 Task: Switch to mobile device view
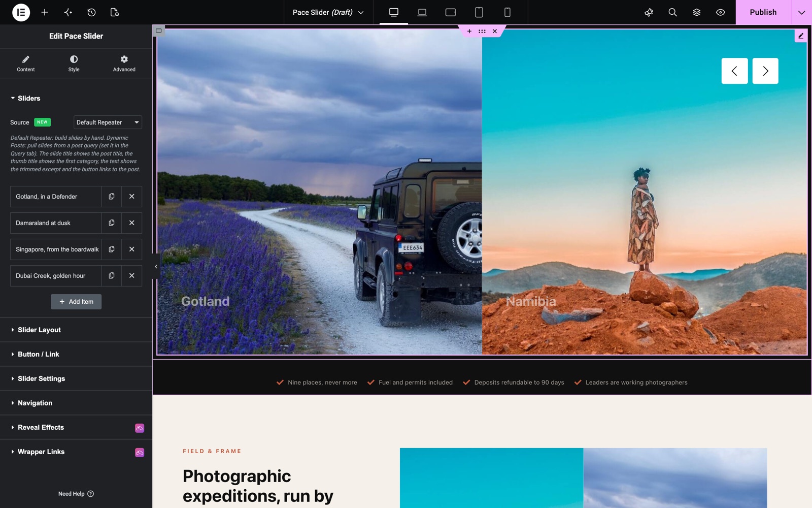(507, 12)
